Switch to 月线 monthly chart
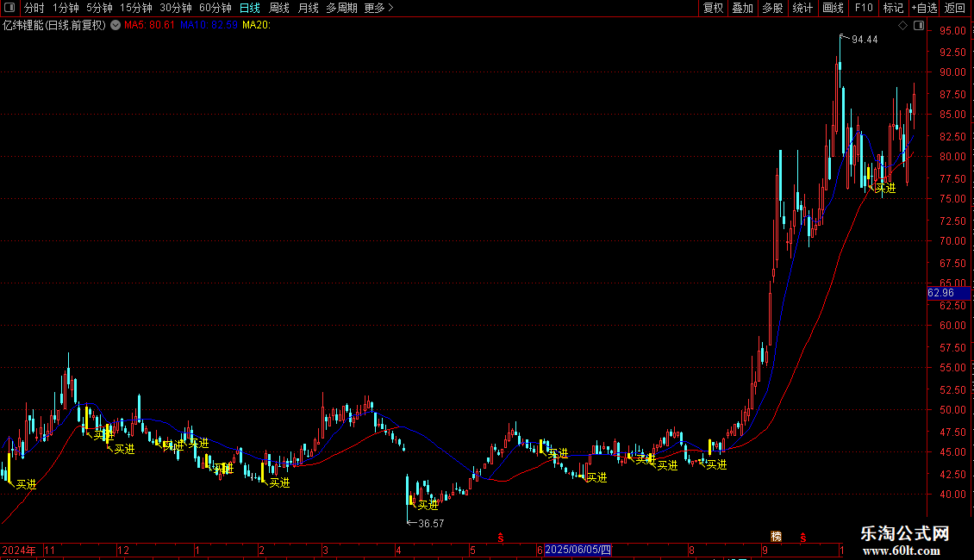Screen dimensions: 974x560 point(308,8)
